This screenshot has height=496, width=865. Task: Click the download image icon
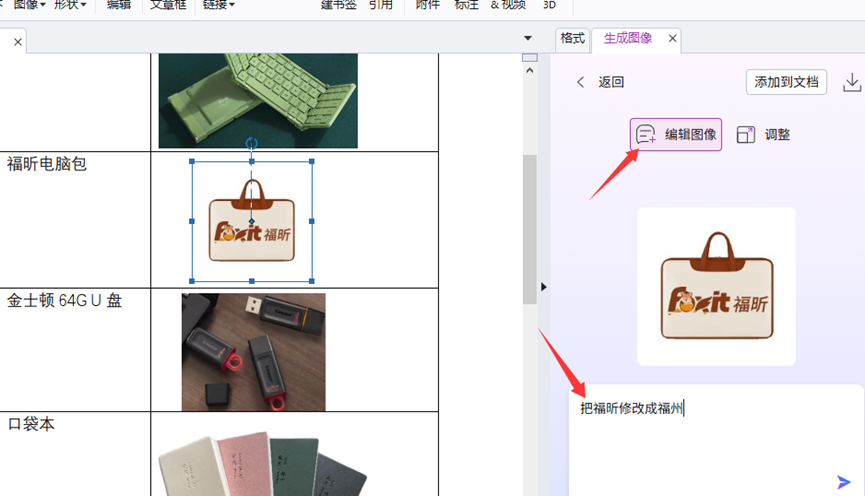[x=852, y=82]
